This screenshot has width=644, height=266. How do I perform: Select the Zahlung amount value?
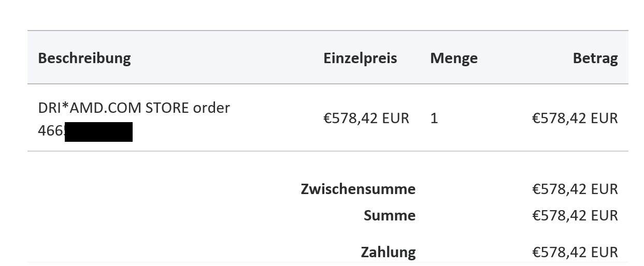pos(575,252)
